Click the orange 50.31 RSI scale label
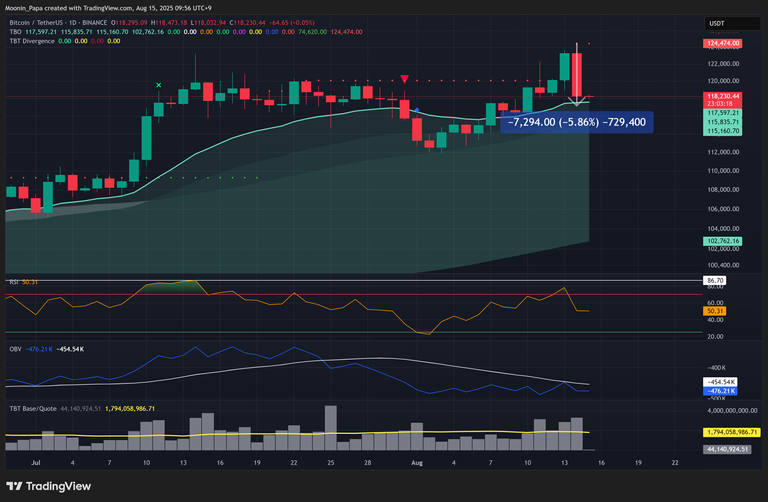 [715, 311]
